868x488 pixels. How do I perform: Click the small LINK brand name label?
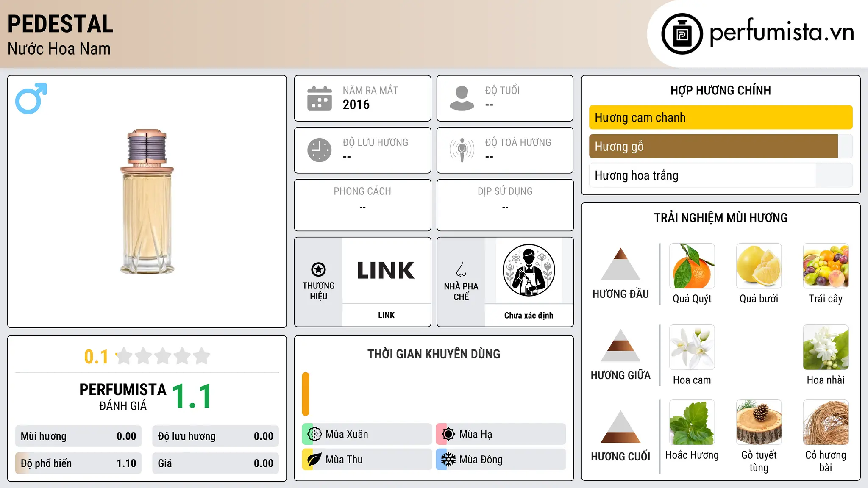click(x=386, y=315)
